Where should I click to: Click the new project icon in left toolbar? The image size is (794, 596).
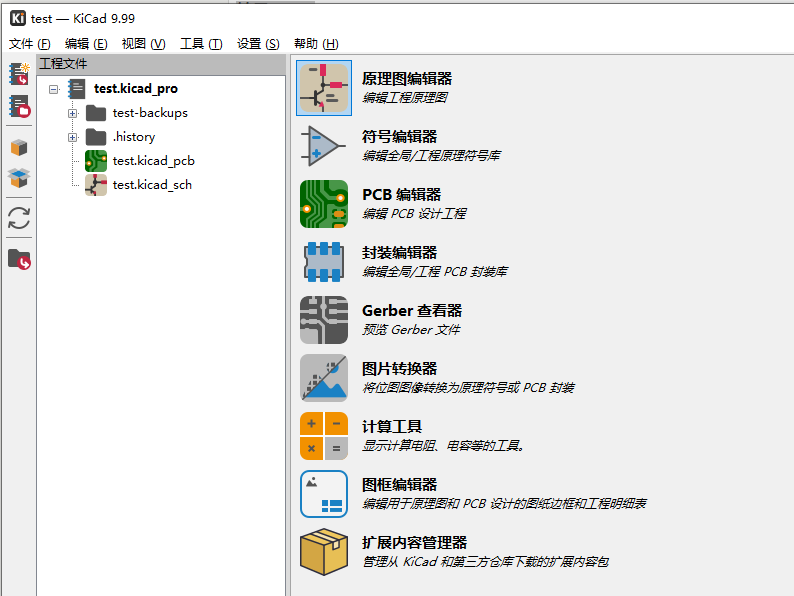19,74
